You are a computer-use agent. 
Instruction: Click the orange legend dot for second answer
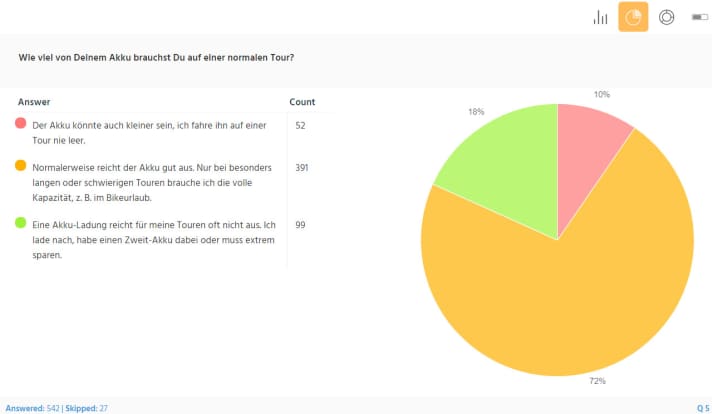point(20,166)
